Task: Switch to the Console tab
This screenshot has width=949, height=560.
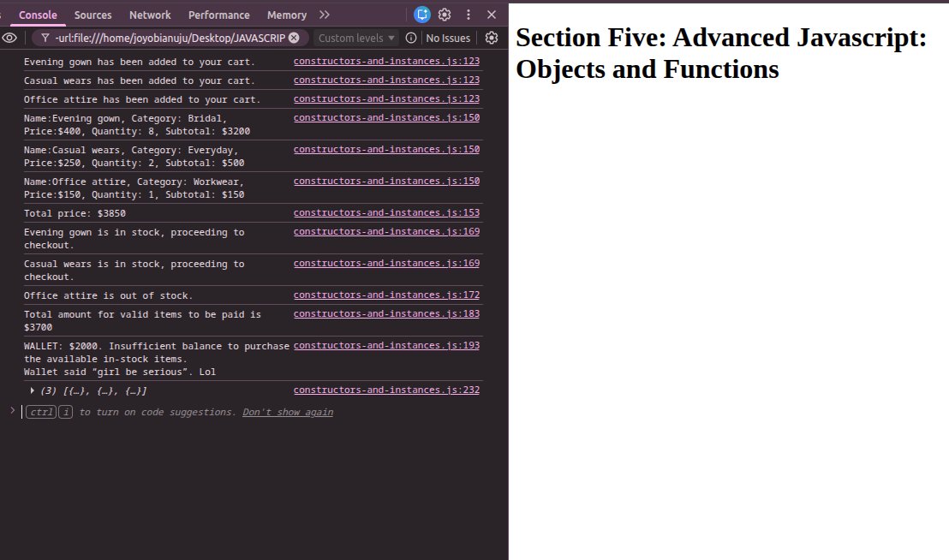Action: tap(38, 15)
